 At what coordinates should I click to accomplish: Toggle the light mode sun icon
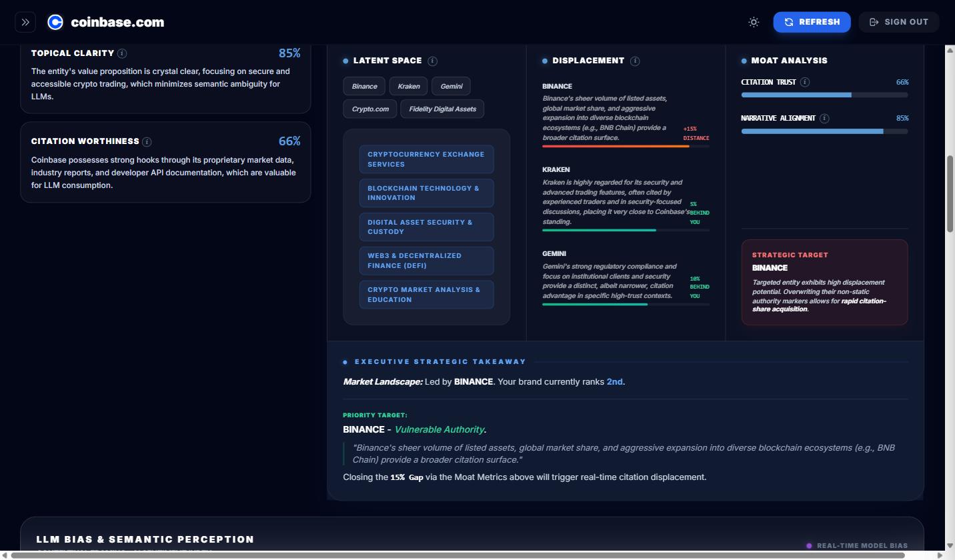pos(754,22)
